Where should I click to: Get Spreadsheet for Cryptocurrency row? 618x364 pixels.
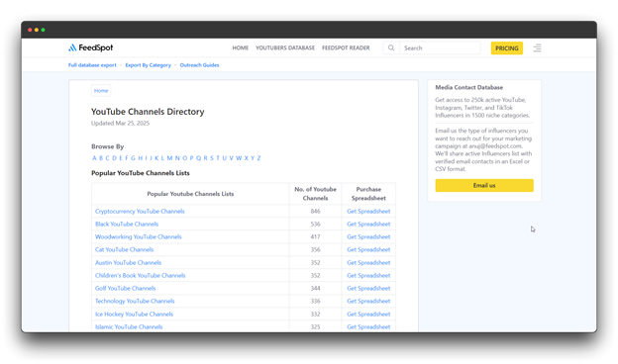[368, 212]
